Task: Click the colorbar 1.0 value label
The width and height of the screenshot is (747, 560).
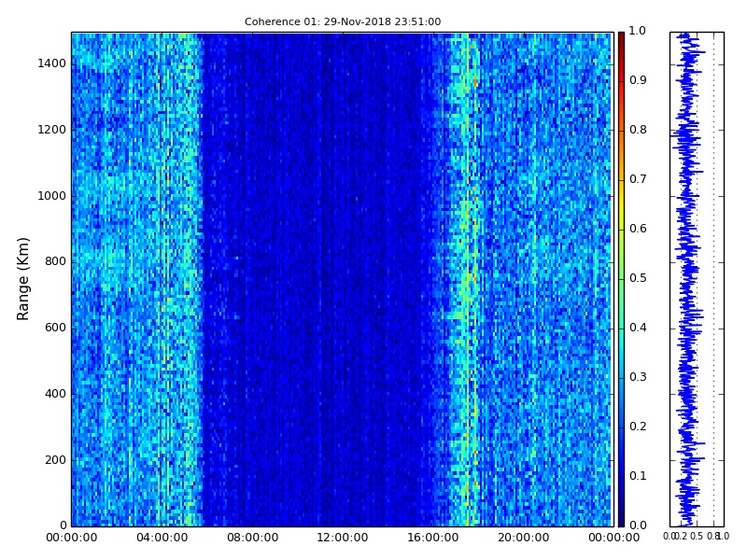Action: pos(638,31)
